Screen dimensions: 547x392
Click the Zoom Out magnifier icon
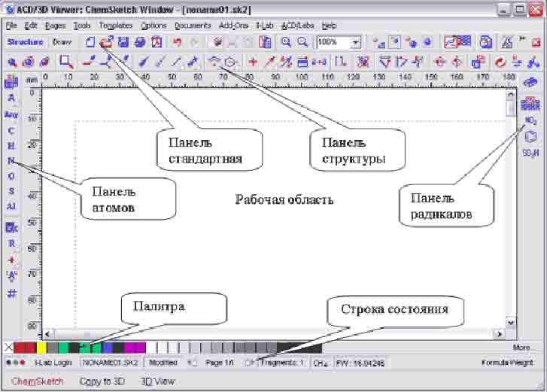pyautogui.click(x=302, y=42)
